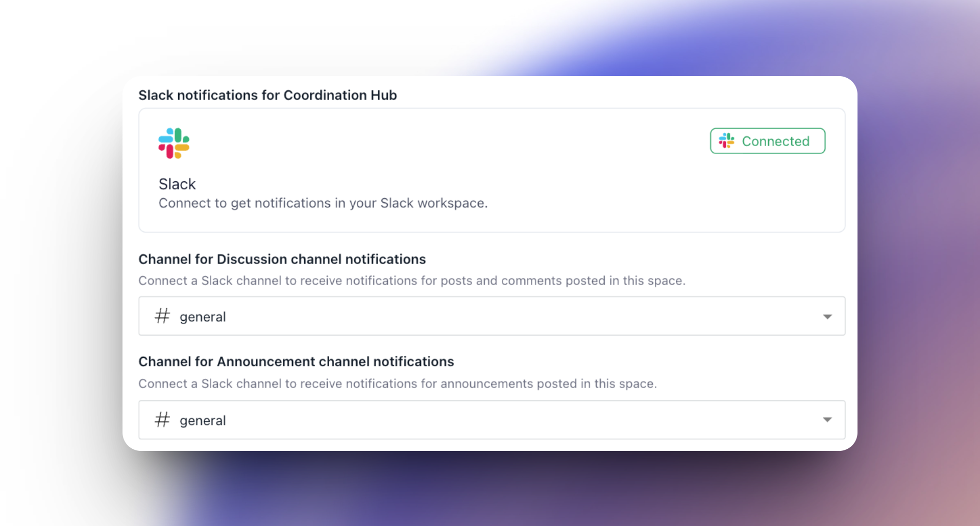Click 'Connect to get notifications in your Slack workspace' text
The image size is (980, 526).
[x=323, y=203]
